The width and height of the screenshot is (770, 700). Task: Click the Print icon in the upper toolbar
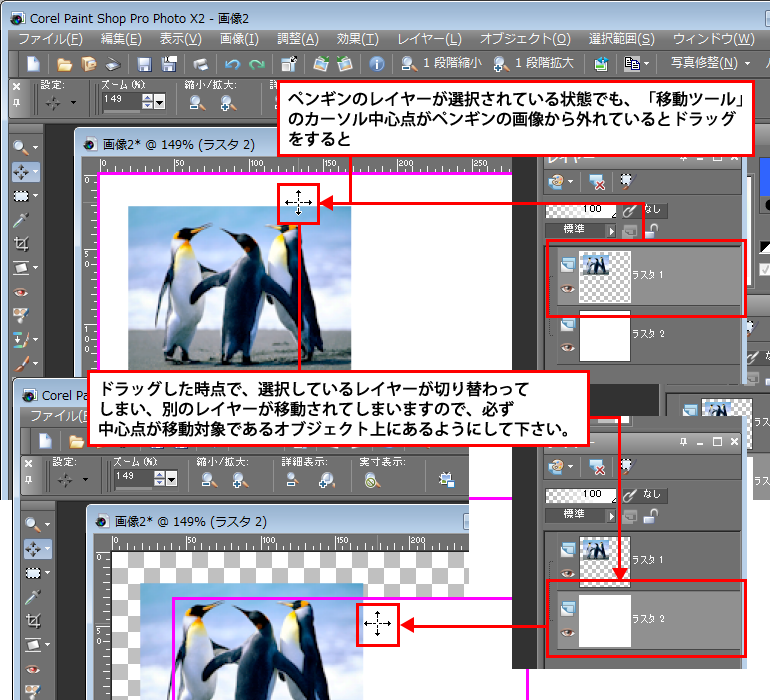click(x=200, y=64)
